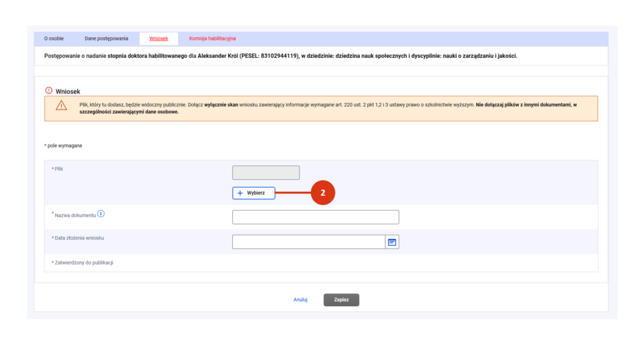Switch to the O osobie tab
The width and height of the screenshot is (644, 339).
[x=53, y=38]
